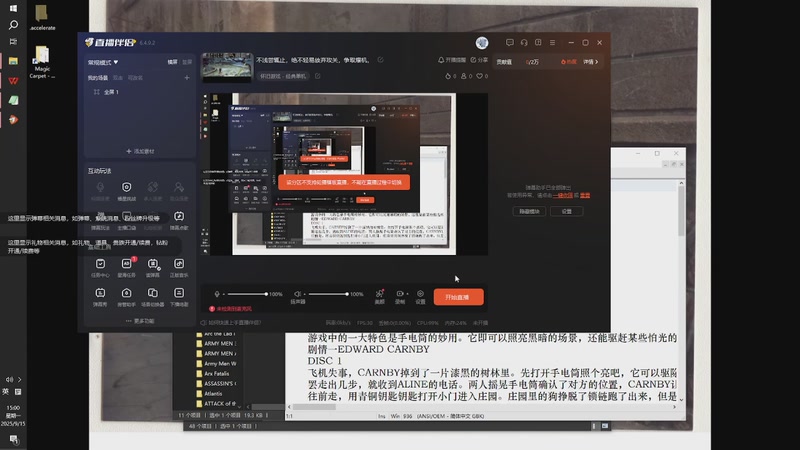Select the ASSASSIN'S folder in file list

[x=216, y=383]
